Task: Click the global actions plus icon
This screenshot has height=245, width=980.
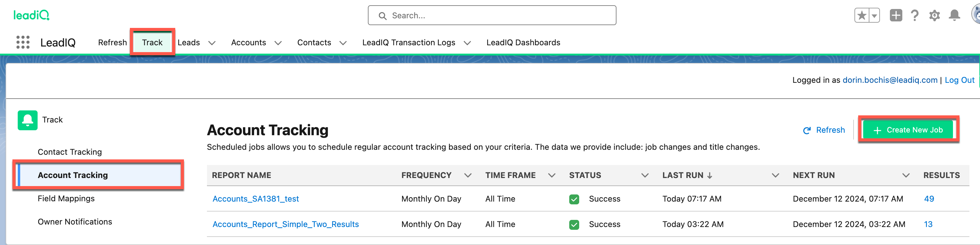Action: [895, 16]
